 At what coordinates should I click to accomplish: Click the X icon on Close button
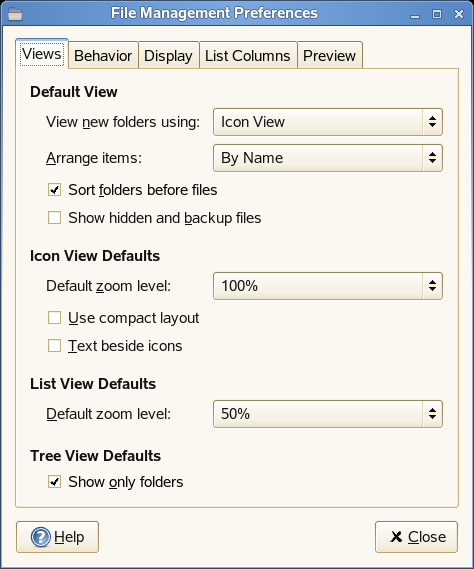pyautogui.click(x=396, y=537)
